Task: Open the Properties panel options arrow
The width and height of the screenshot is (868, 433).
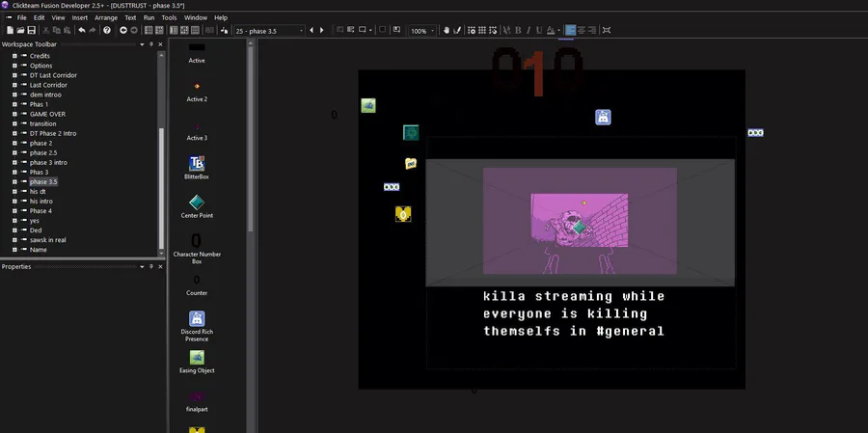Action: (142, 266)
